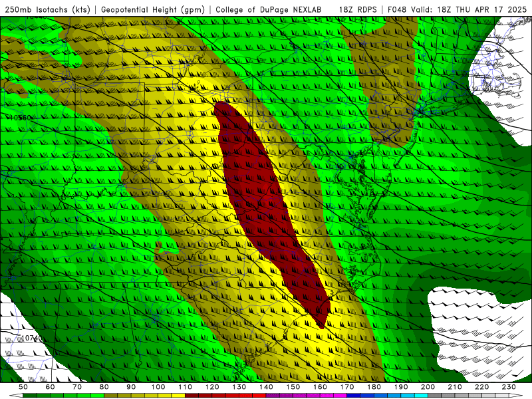The width and height of the screenshot is (532, 399).
Task: Select the darkest green swatch starting the legend
Action: (30, 396)
